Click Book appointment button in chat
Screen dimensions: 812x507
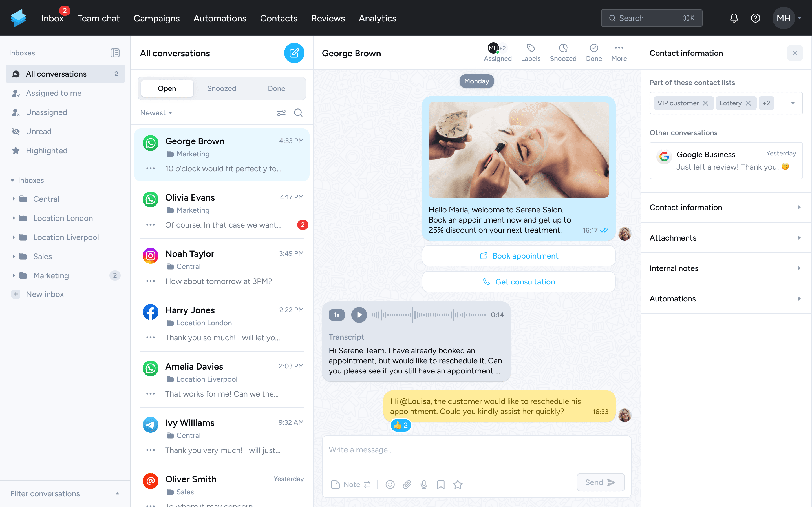click(519, 256)
